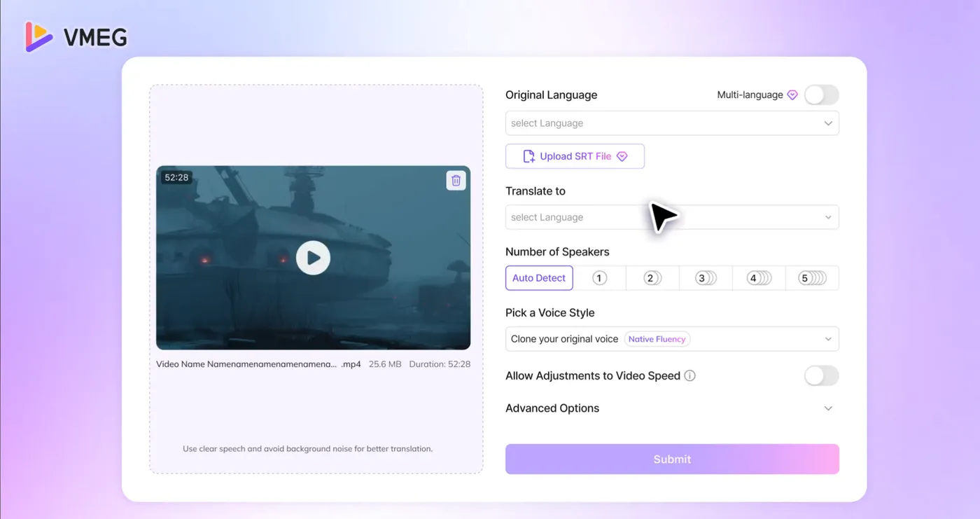This screenshot has width=980, height=519.
Task: Click the VMEG logo icon
Action: point(39,36)
